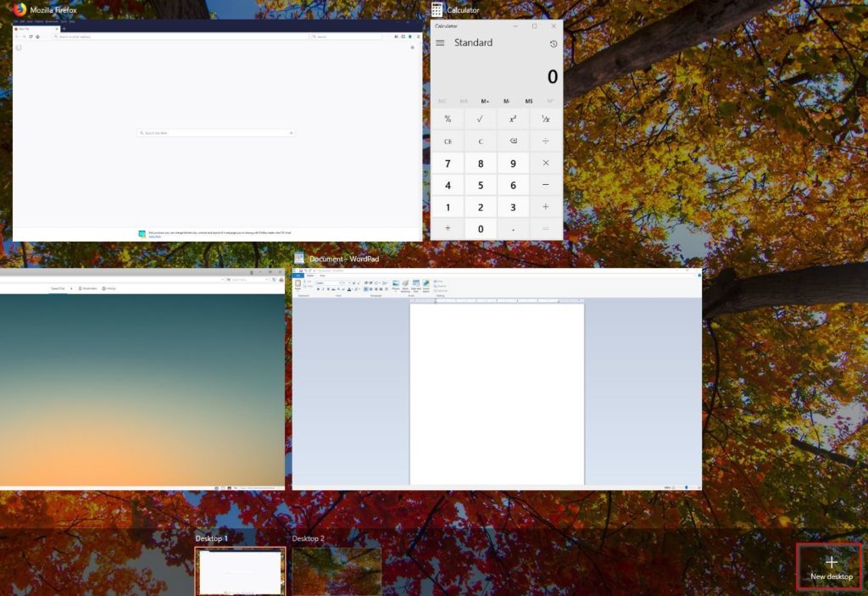Click the home icon in Firefox toolbar

37,36
